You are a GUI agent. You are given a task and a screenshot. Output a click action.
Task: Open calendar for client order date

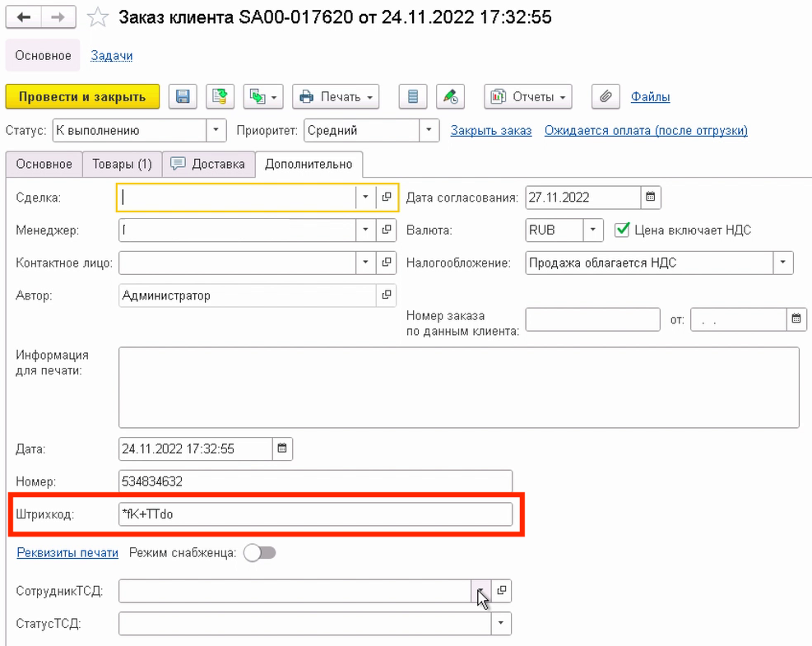pos(796,319)
